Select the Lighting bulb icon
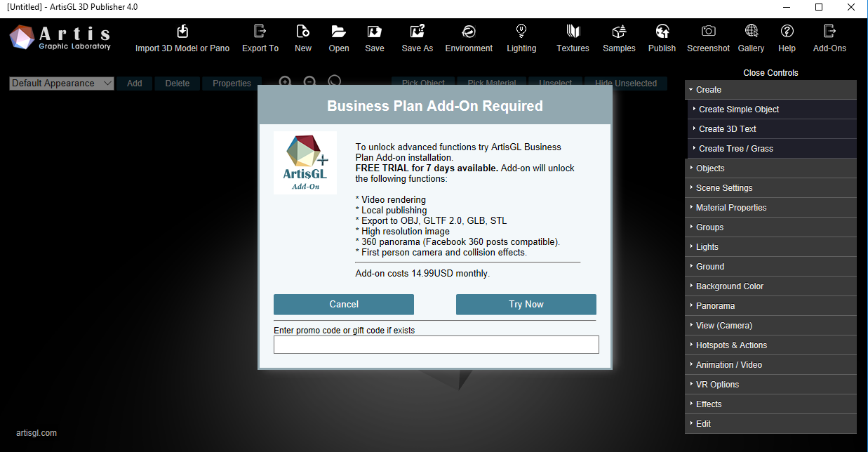 click(521, 32)
